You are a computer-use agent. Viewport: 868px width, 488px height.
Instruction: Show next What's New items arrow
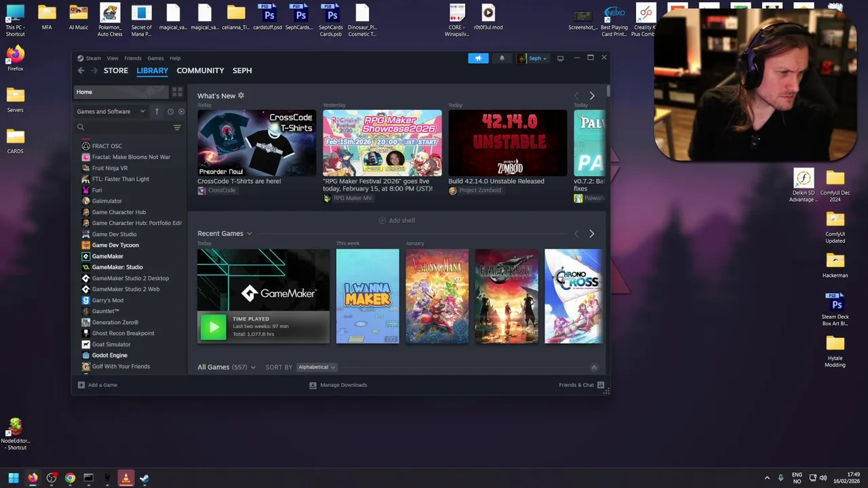point(592,96)
